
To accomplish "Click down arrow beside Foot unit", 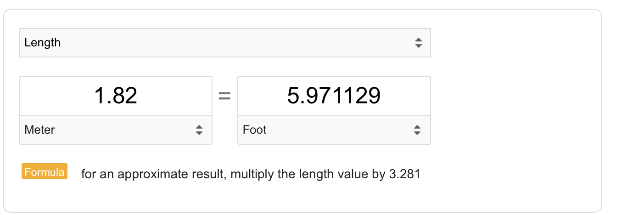I will point(417,133).
